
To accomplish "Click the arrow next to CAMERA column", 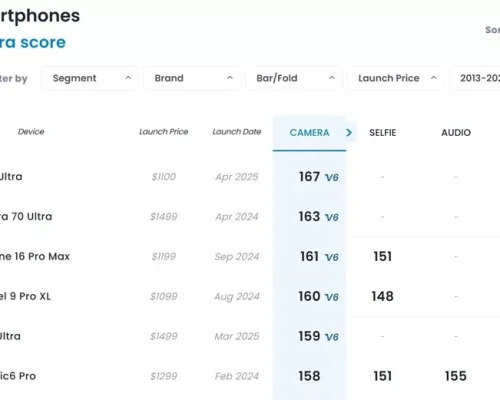I will [x=349, y=133].
